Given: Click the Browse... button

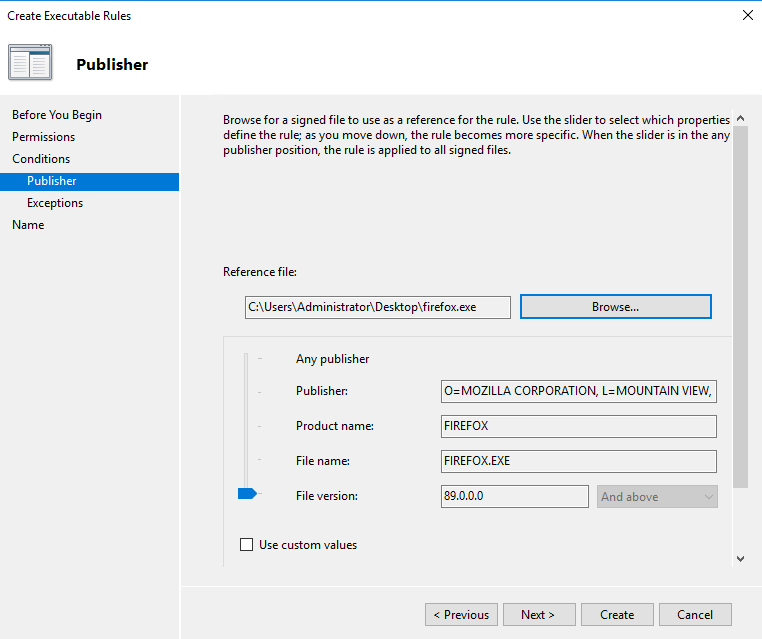Looking at the screenshot, I should pyautogui.click(x=616, y=307).
